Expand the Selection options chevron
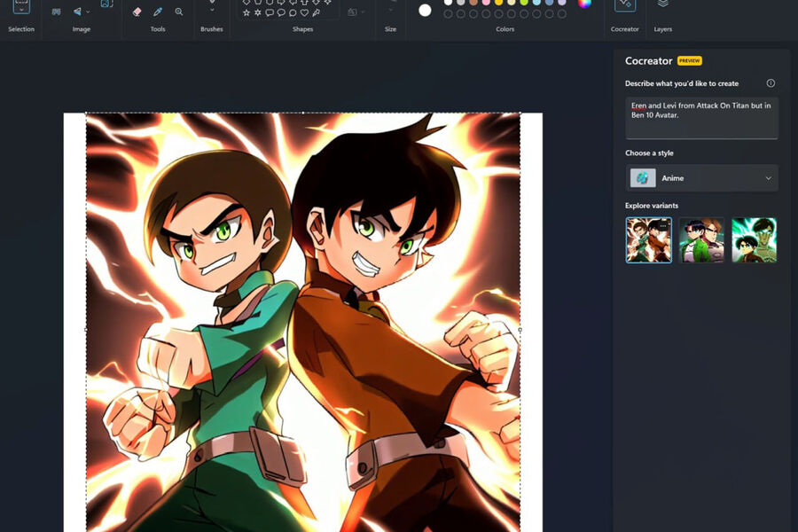Viewport: 798px width, 532px height. (21, 11)
